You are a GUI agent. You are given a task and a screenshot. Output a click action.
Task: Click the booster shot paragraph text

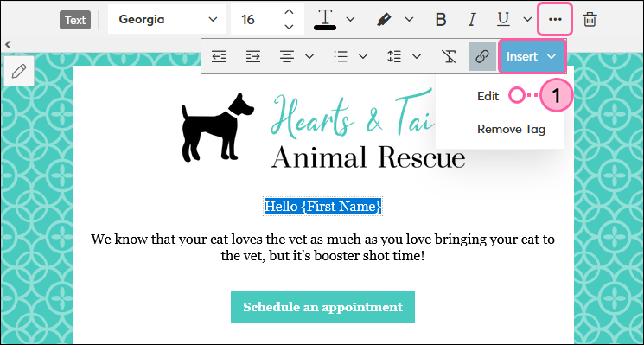tap(322, 247)
